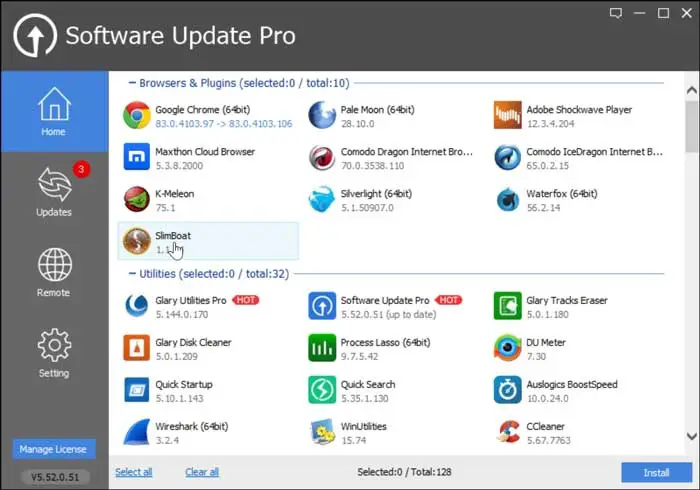Viewport: 700px width, 490px height.
Task: Select the SlimBoat icon
Action: click(x=137, y=241)
